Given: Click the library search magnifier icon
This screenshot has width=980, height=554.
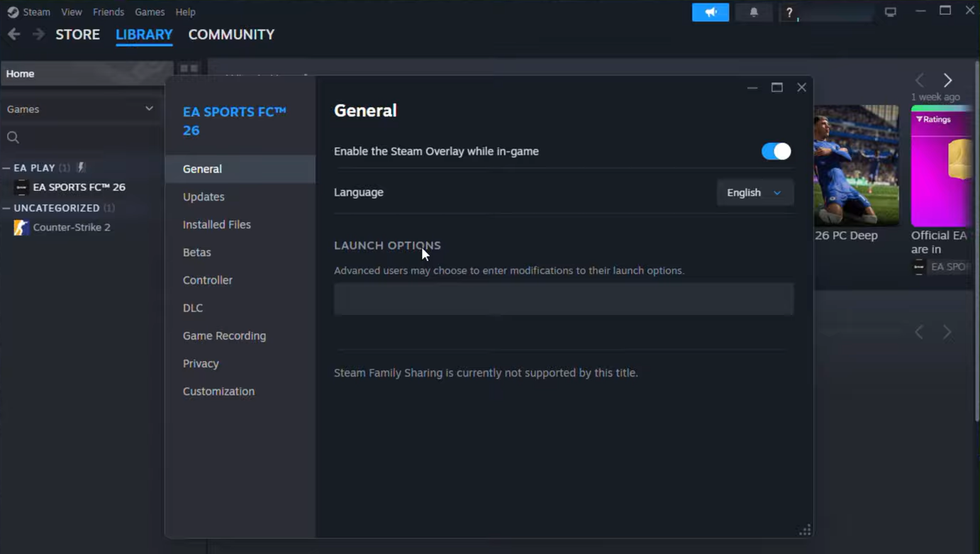Looking at the screenshot, I should coord(13,138).
